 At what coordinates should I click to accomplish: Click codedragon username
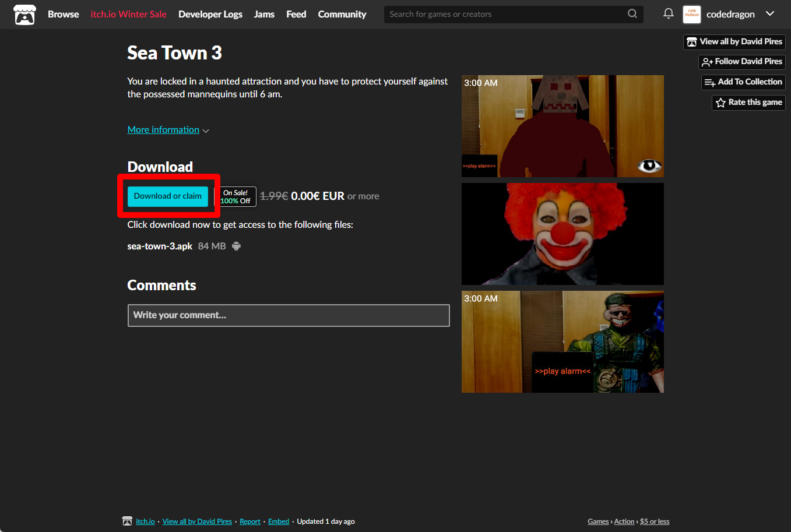coord(730,14)
